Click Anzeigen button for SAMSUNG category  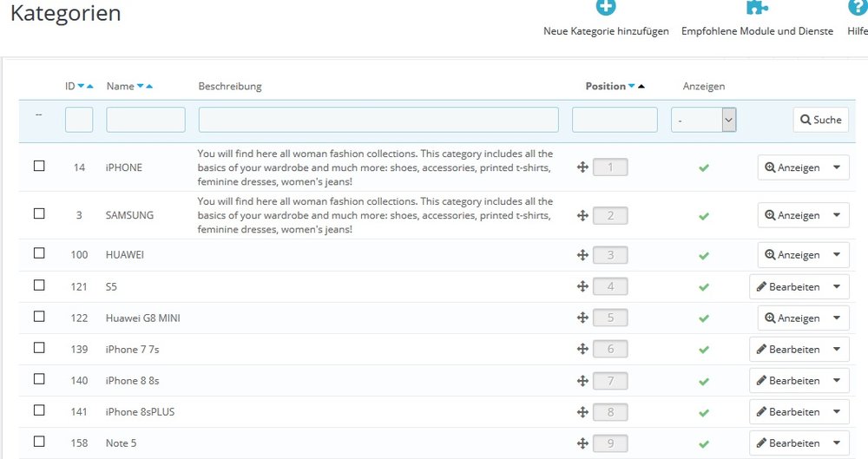tap(792, 215)
